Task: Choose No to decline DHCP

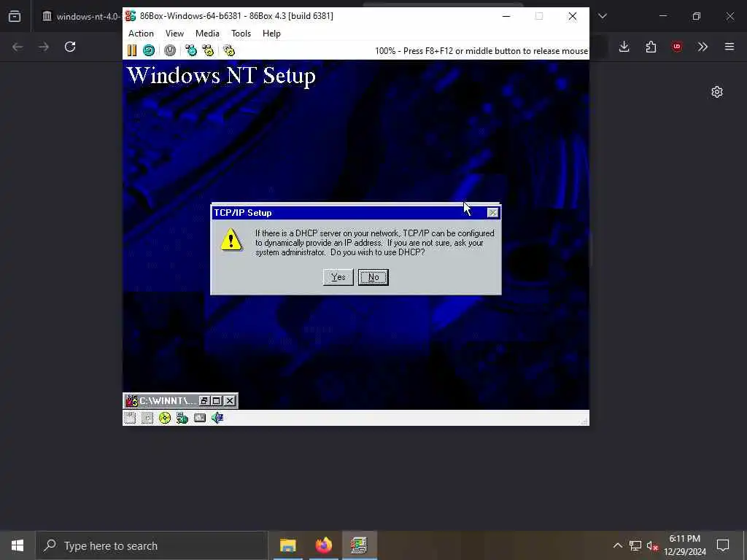Action: [373, 277]
